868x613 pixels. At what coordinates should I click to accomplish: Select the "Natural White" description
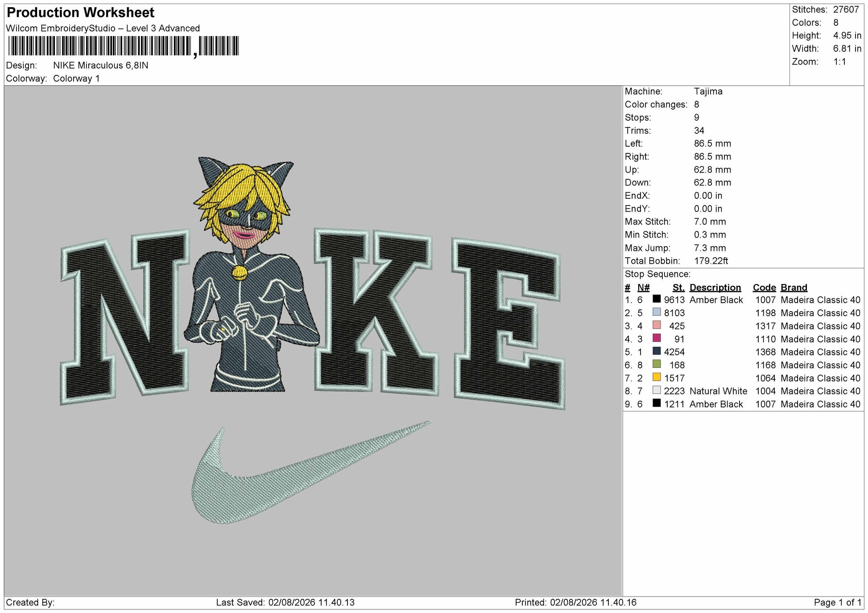point(718,391)
